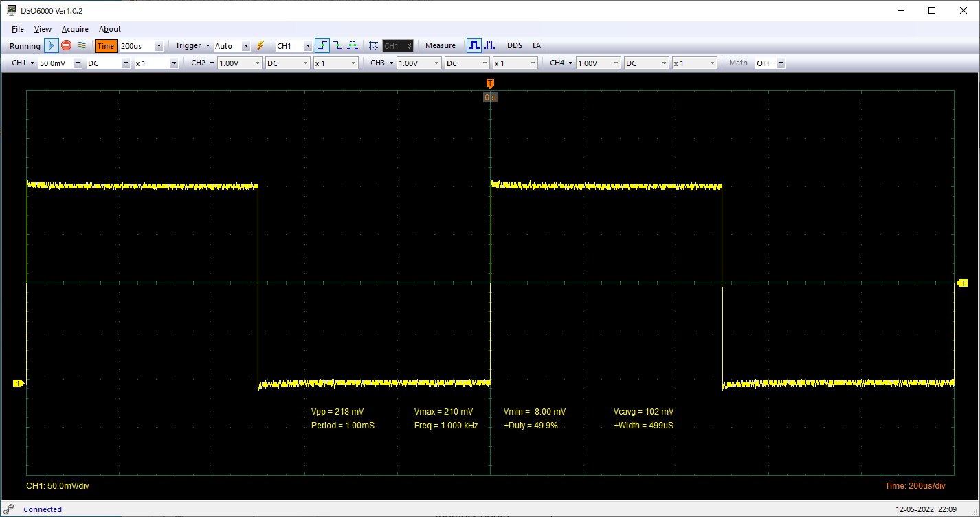Click the lightning bolt force trigger icon
Screen dimensions: 980x517
pos(260,46)
